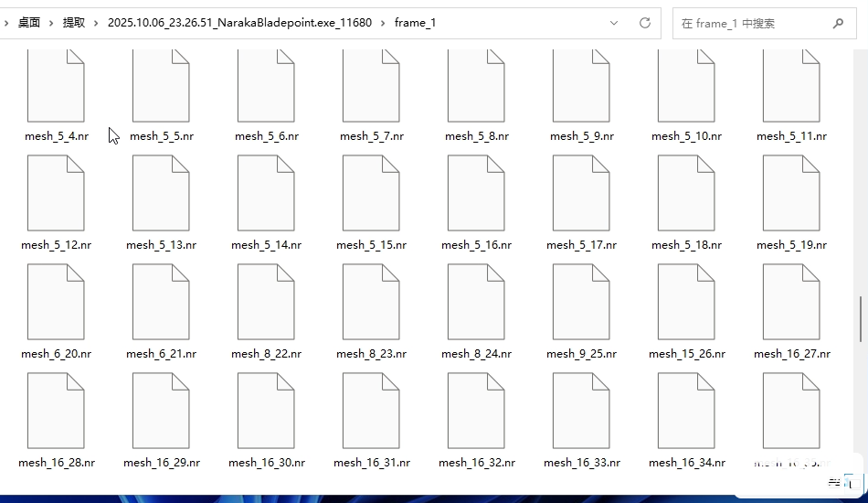Click the mesh_6_20.nr file icon
This screenshot has height=503, width=868.
click(56, 302)
